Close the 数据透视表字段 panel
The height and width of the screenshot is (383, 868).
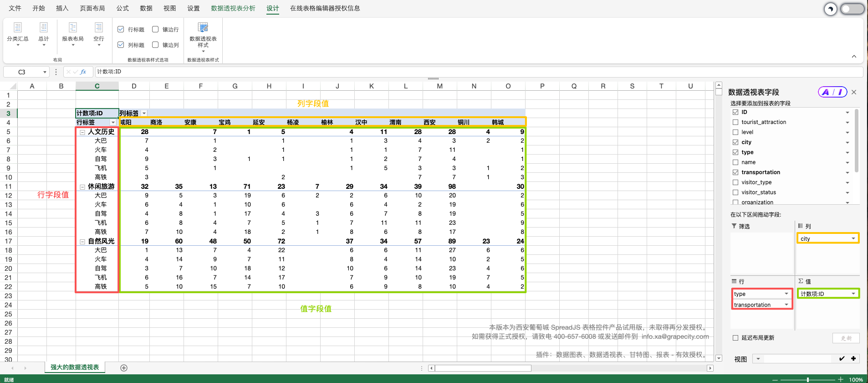(854, 92)
